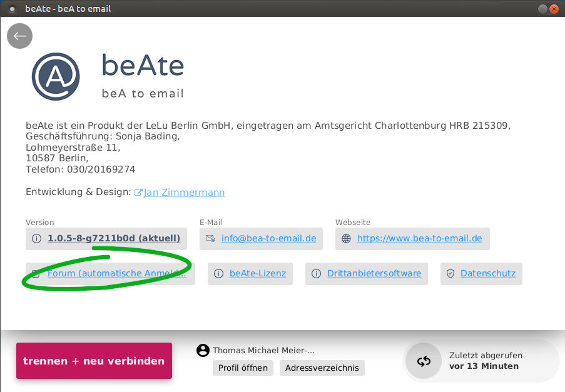Screen dimensions: 565x392
Task: Click the 'Profil öffnen' button
Action: (243, 368)
